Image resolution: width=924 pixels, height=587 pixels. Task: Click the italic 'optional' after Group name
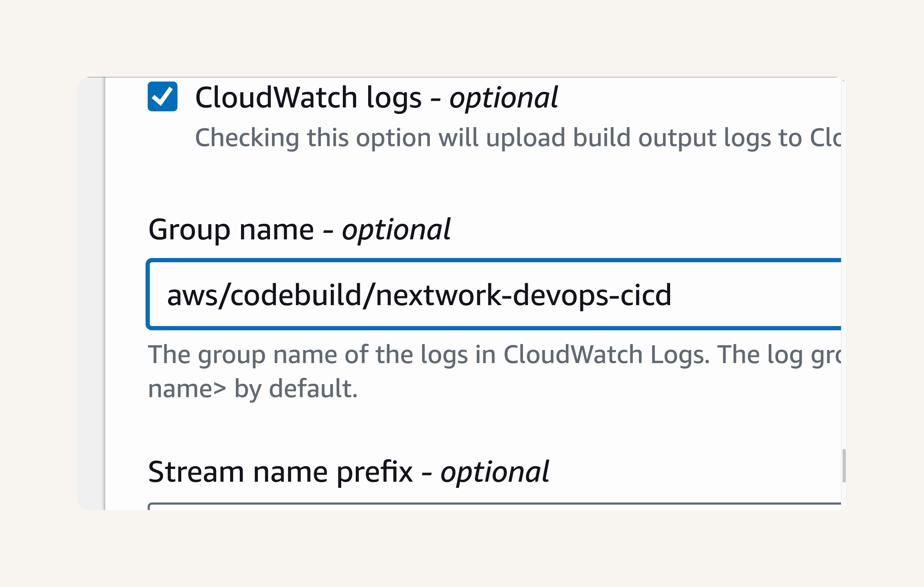click(x=396, y=230)
